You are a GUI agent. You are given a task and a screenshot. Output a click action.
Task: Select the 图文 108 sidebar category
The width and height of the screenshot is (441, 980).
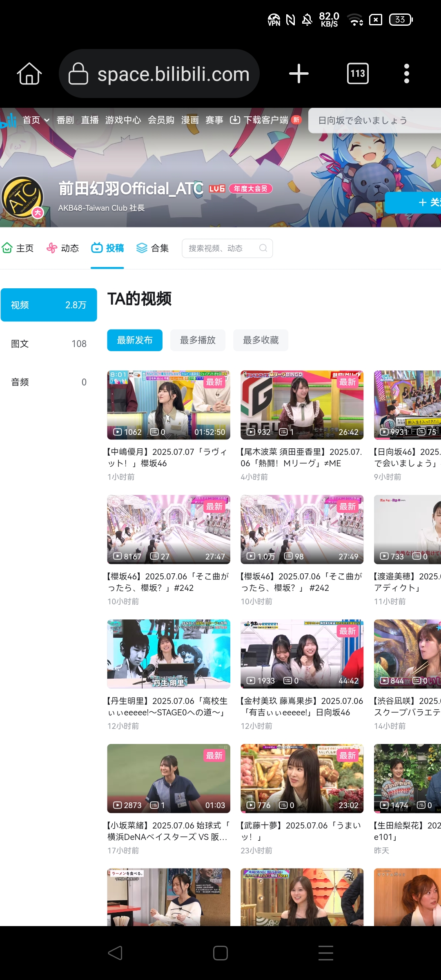point(49,344)
